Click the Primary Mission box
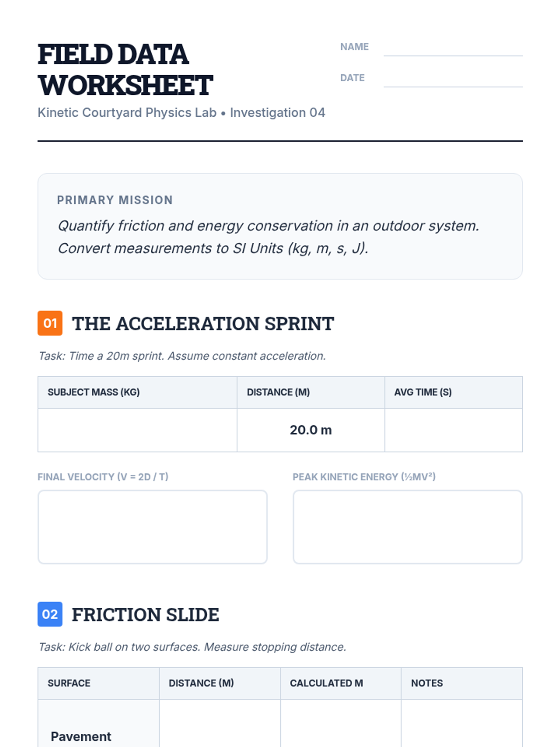This screenshot has height=747, width=560. pos(280,226)
